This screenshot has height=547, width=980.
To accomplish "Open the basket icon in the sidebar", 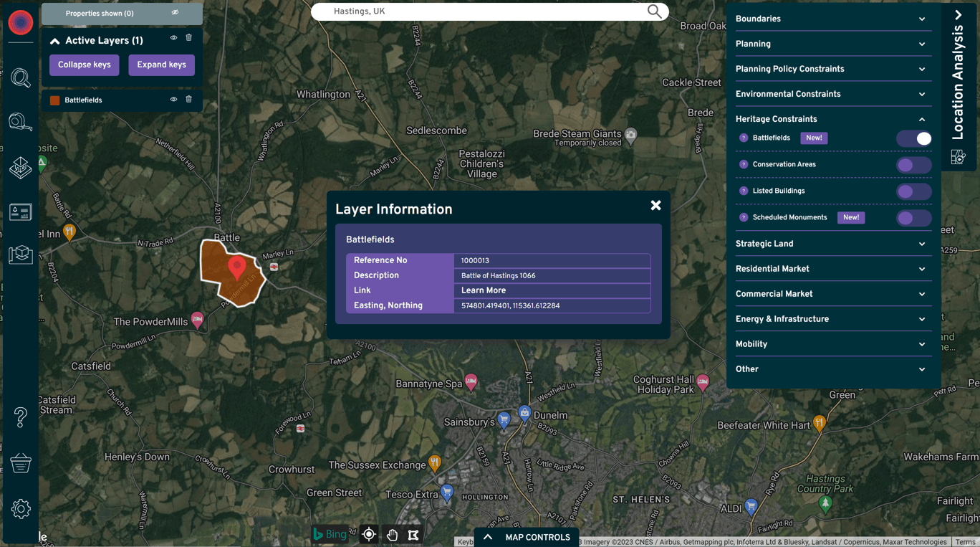I will 20,462.
